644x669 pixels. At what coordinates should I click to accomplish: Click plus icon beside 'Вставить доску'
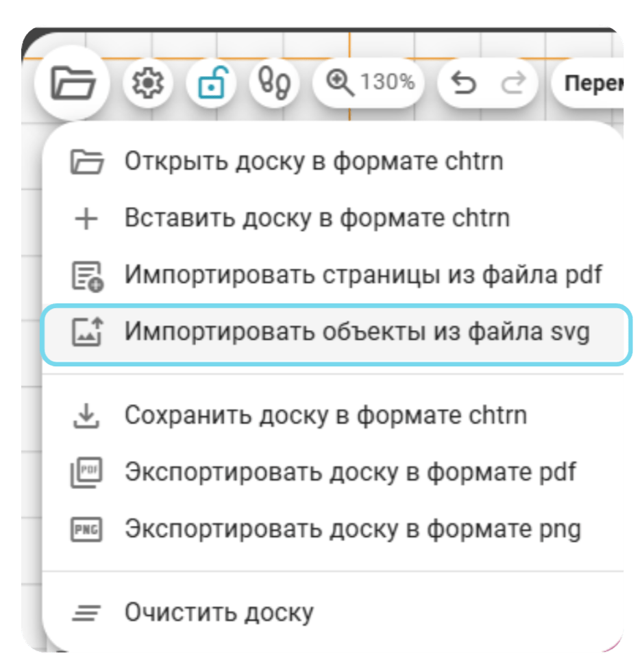click(86, 219)
